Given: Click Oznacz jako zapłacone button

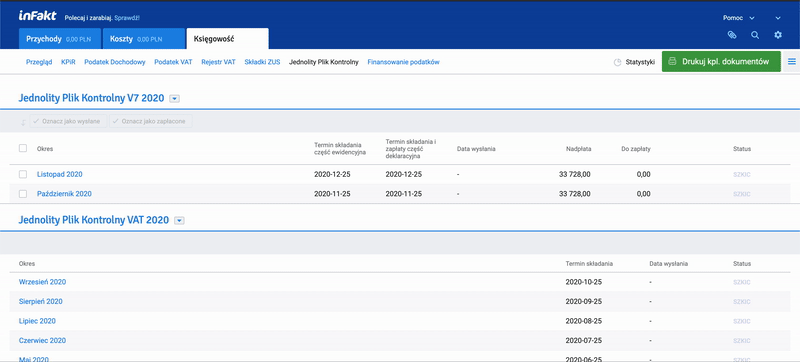Looking at the screenshot, I should click(151, 121).
